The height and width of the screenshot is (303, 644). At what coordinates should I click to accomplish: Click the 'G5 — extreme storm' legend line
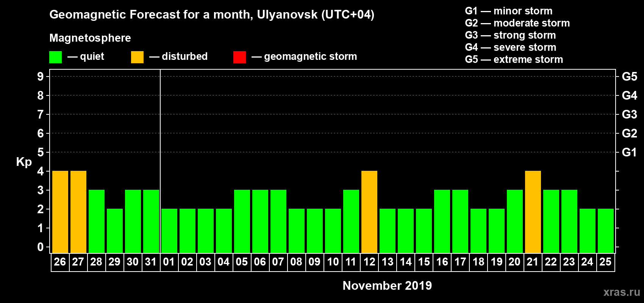click(x=514, y=59)
